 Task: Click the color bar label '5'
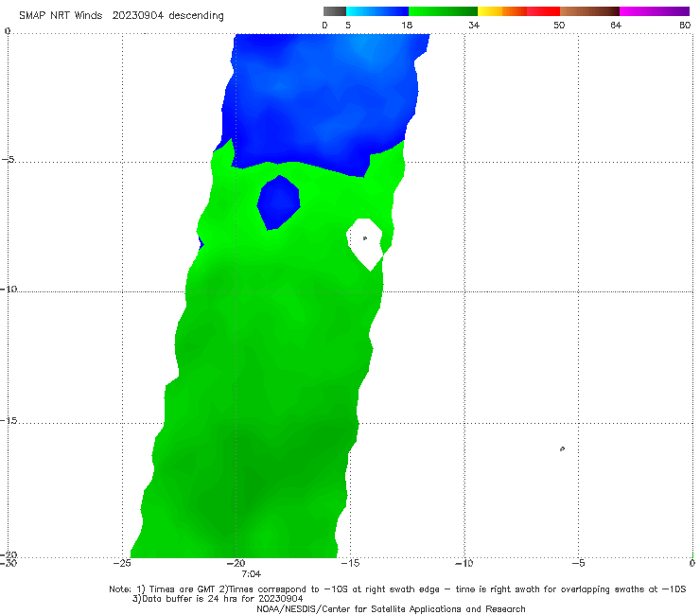[348, 25]
